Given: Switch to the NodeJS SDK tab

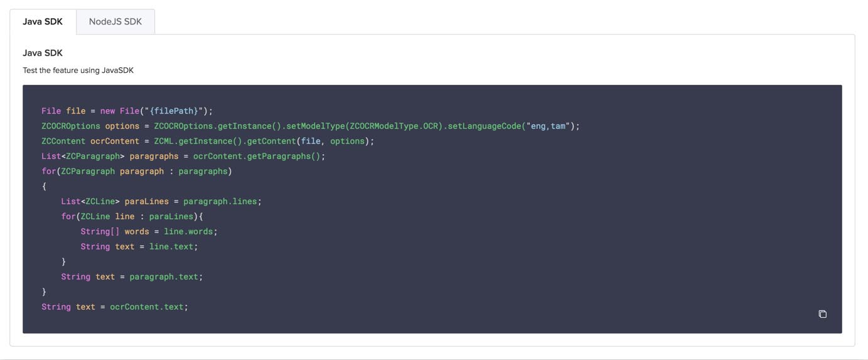Looking at the screenshot, I should click(x=115, y=21).
